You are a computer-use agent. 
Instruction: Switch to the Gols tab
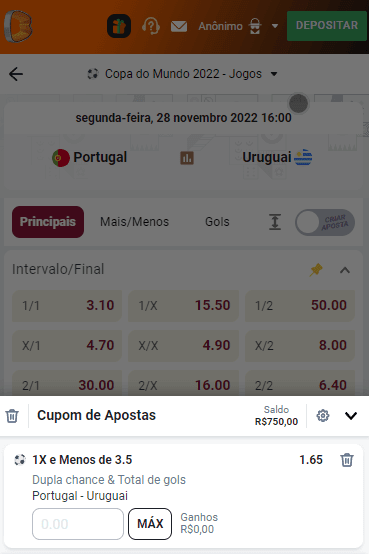(x=217, y=222)
